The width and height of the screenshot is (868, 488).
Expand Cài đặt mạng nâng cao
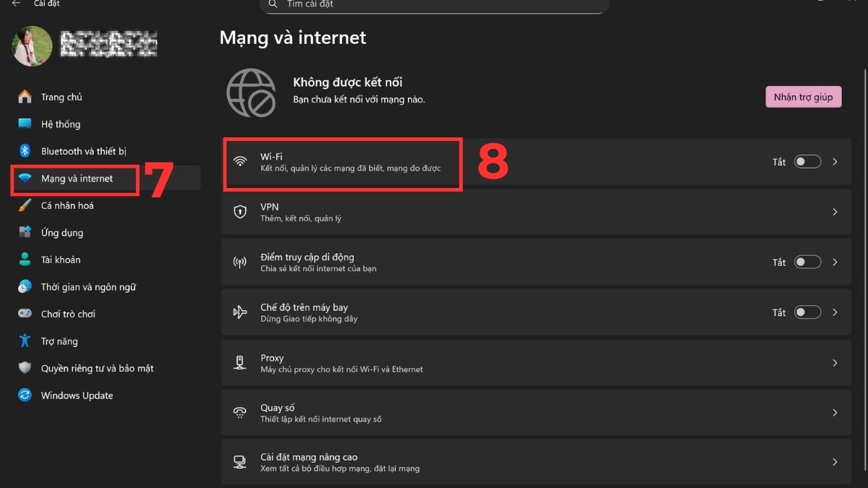(834, 462)
